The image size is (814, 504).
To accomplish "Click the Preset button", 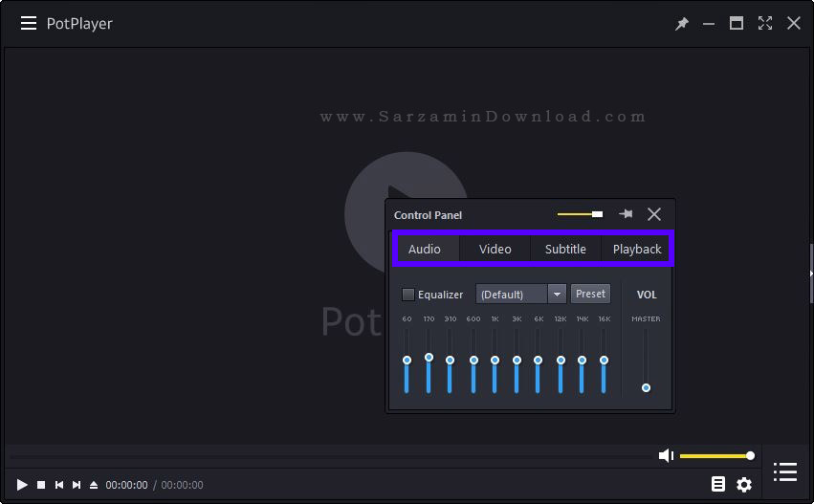I will (x=590, y=294).
